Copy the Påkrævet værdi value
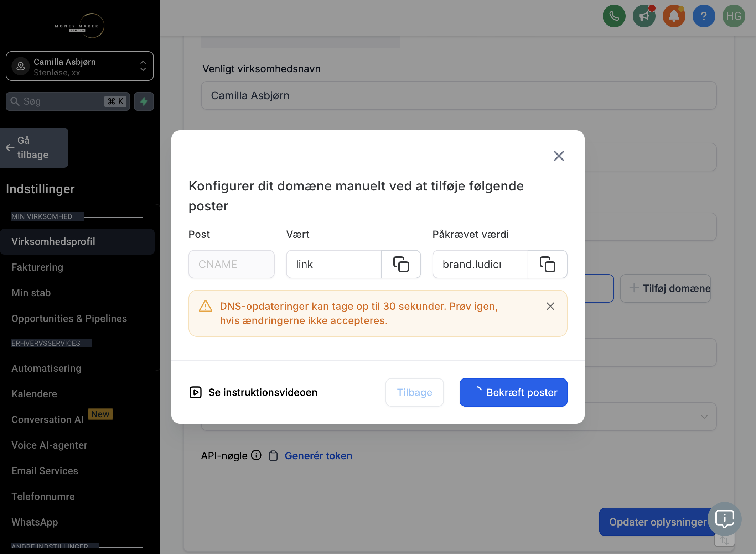The height and width of the screenshot is (554, 756). tap(548, 264)
